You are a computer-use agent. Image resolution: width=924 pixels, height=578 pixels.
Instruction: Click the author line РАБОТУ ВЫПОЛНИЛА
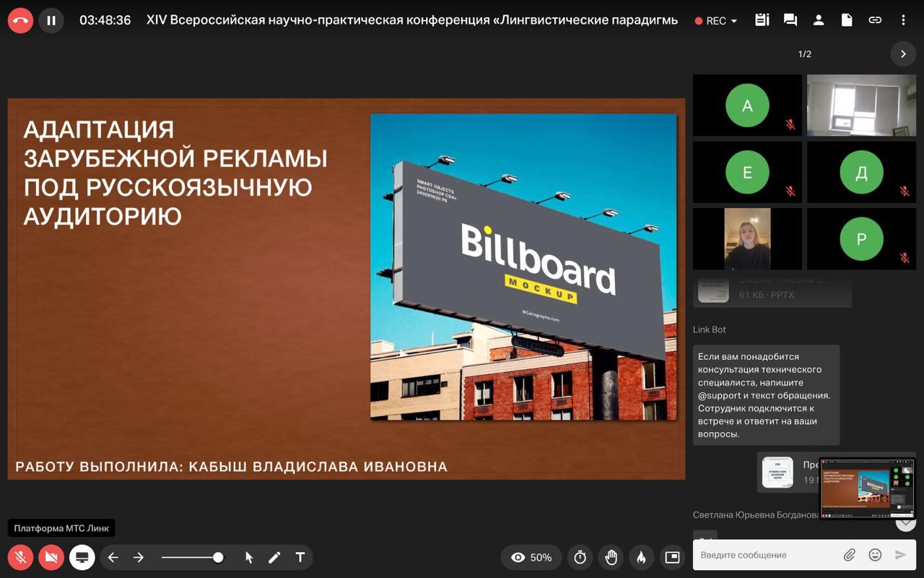(231, 467)
